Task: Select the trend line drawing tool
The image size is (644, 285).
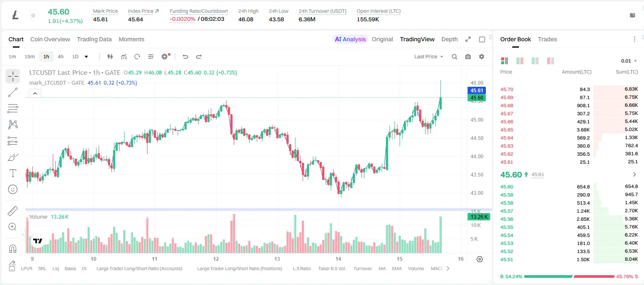Action: pyautogui.click(x=13, y=92)
